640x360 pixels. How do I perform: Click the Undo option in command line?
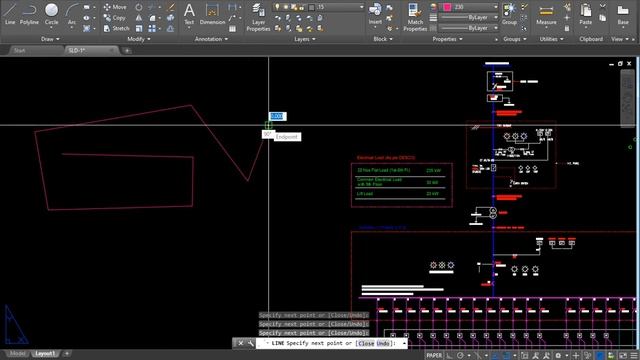pos(382,344)
